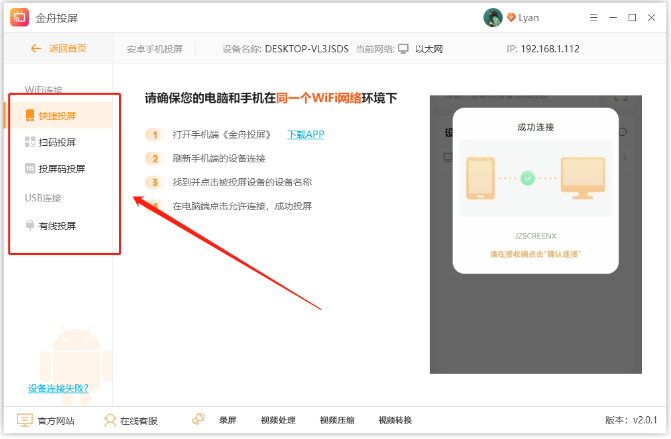Open the 视频转换 tool
Image resolution: width=671 pixels, height=439 pixels.
pos(395,420)
